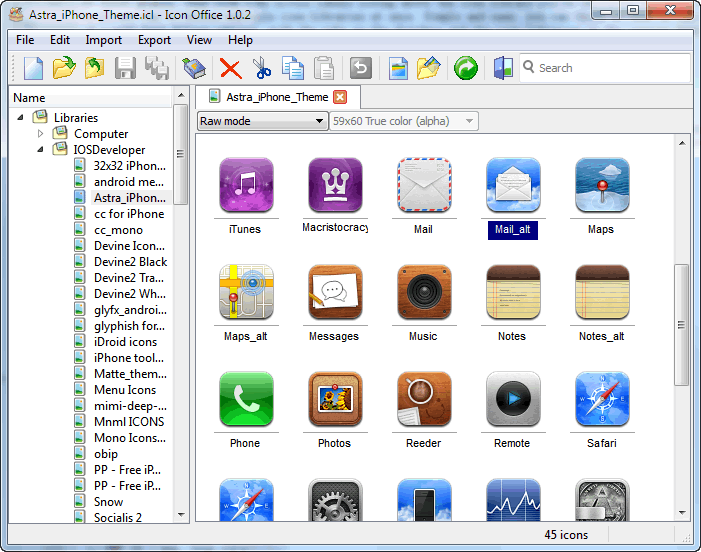Click the Cut scissors icon

(262, 68)
